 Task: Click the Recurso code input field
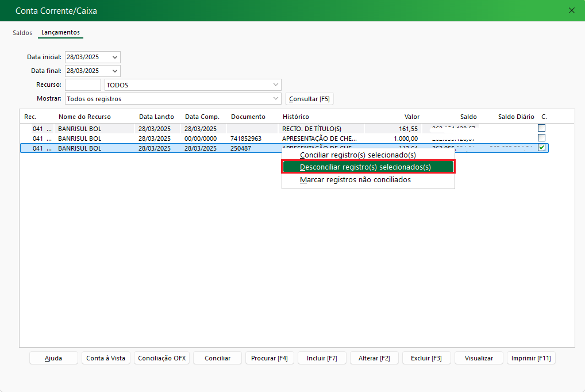(83, 84)
